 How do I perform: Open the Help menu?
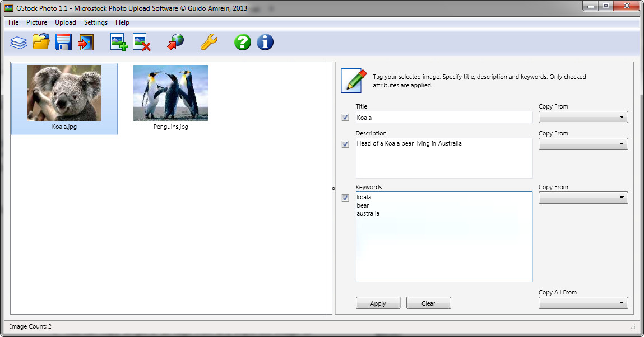(122, 22)
